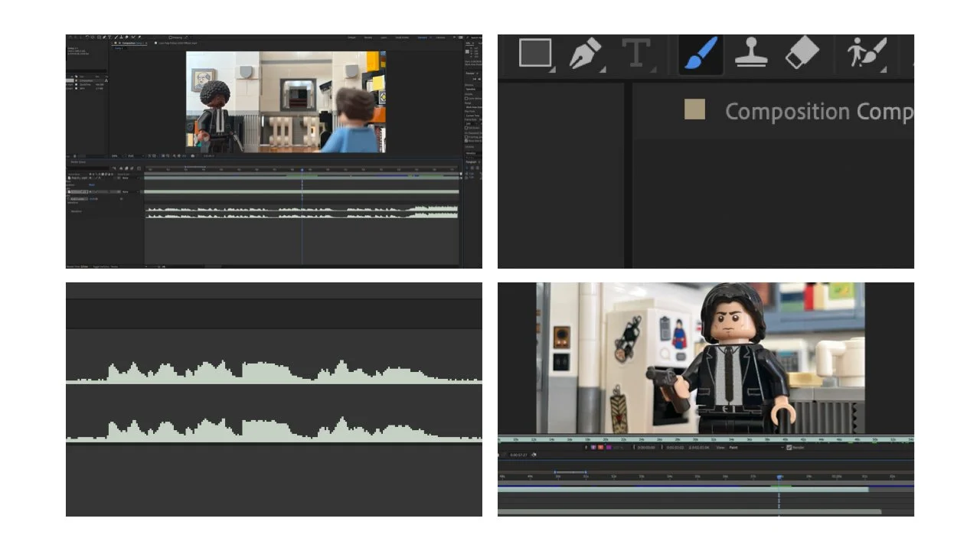Select the Type tool
Screen dimensions: 980x551
635,54
